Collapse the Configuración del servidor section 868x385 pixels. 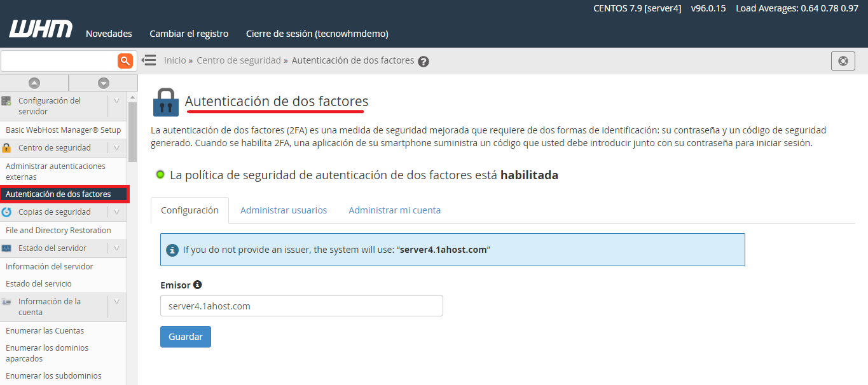(x=116, y=101)
